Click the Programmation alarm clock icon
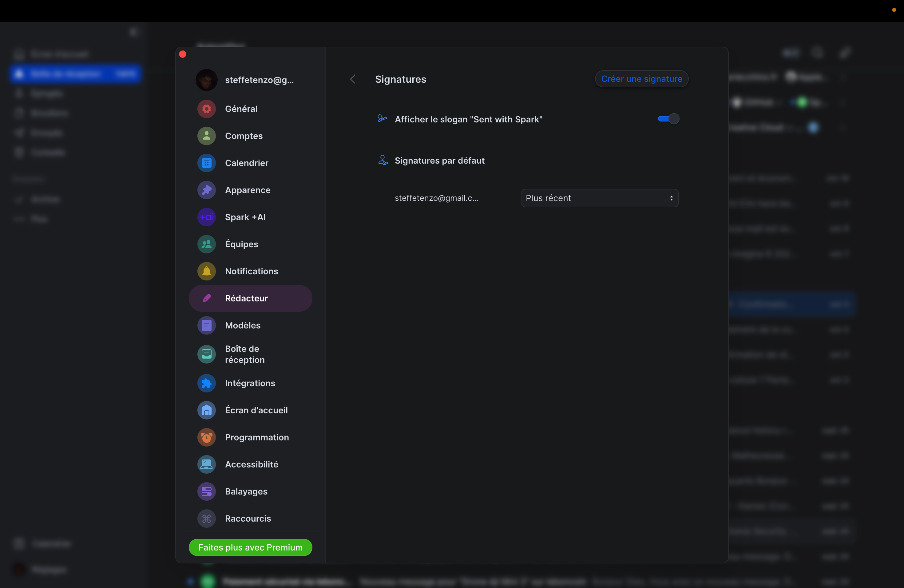The height and width of the screenshot is (588, 904). click(x=206, y=437)
